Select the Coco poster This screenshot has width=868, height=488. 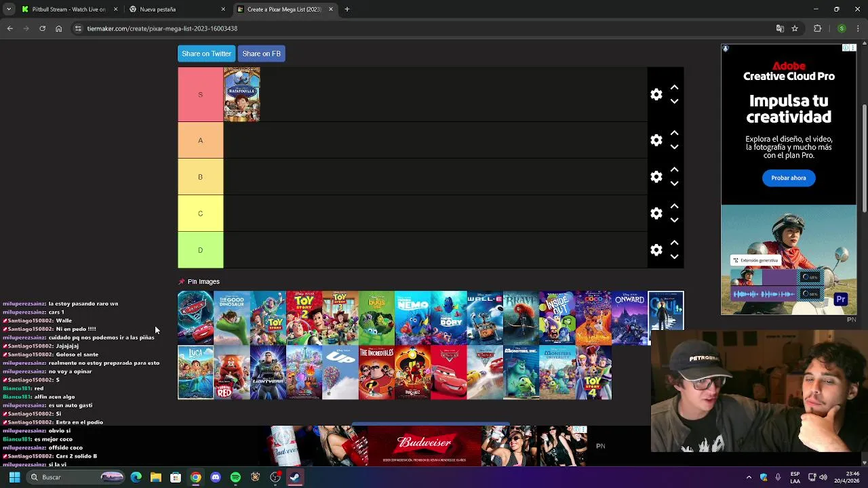click(593, 318)
